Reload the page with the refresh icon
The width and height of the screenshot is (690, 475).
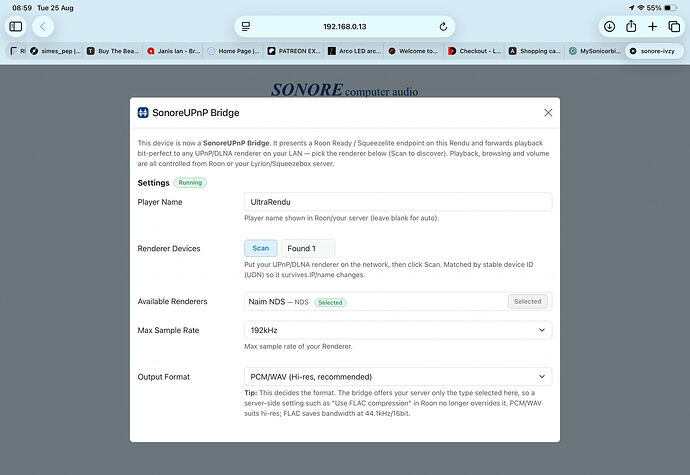443,26
